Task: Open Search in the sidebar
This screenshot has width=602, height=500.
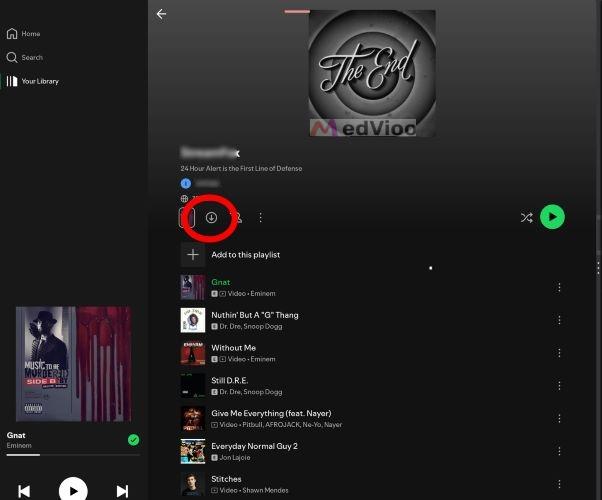Action: tap(25, 58)
